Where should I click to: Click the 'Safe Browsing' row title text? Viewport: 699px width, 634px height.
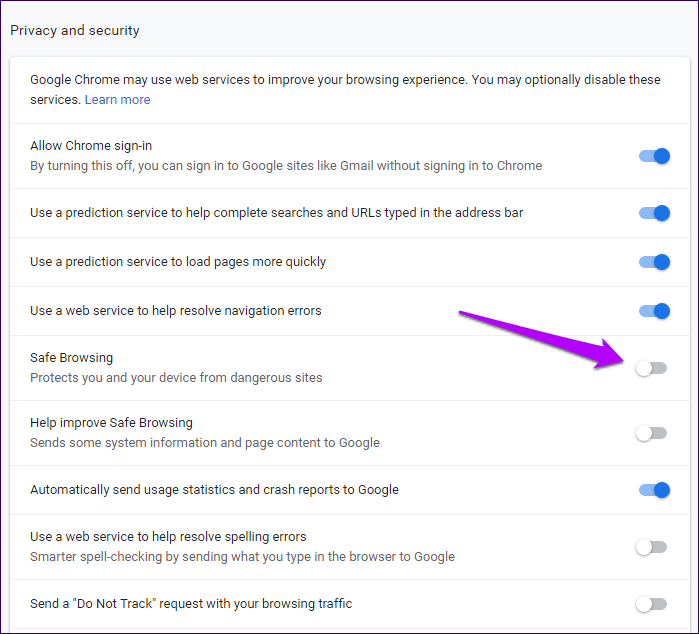pos(71,358)
